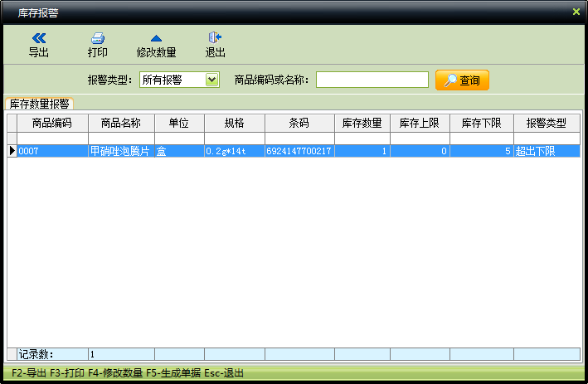Viewport: 588px width, 384px height.
Task: Click barcode cell 6924147700217
Action: [x=299, y=151]
